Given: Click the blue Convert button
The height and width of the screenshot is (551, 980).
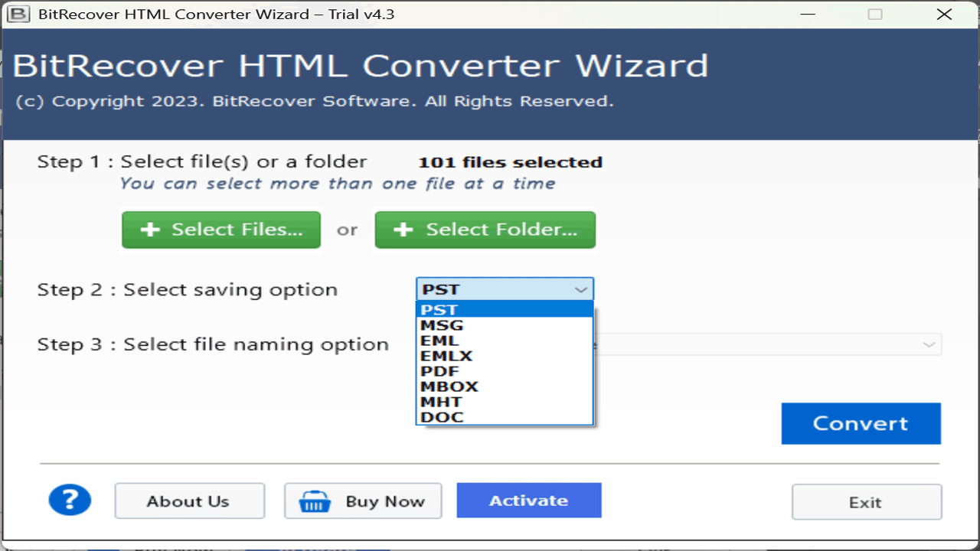Looking at the screenshot, I should point(861,423).
